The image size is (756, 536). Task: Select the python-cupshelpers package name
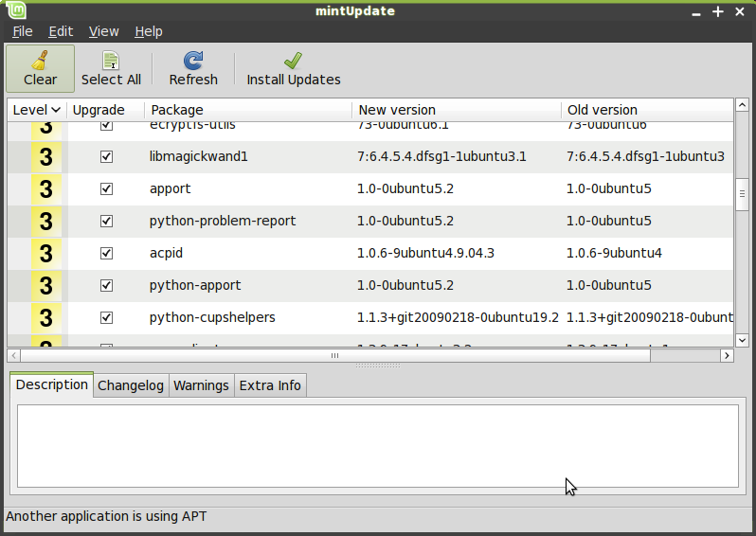click(x=212, y=317)
